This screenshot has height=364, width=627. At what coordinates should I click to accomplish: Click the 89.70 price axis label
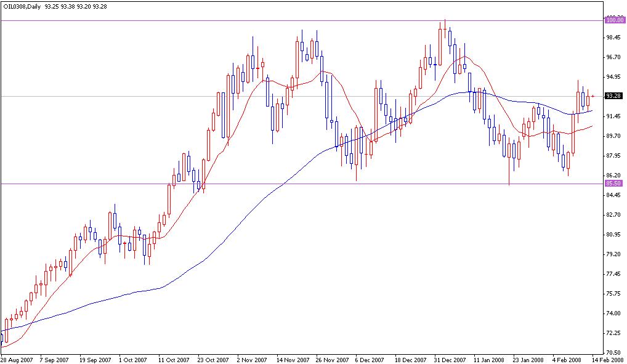point(614,136)
